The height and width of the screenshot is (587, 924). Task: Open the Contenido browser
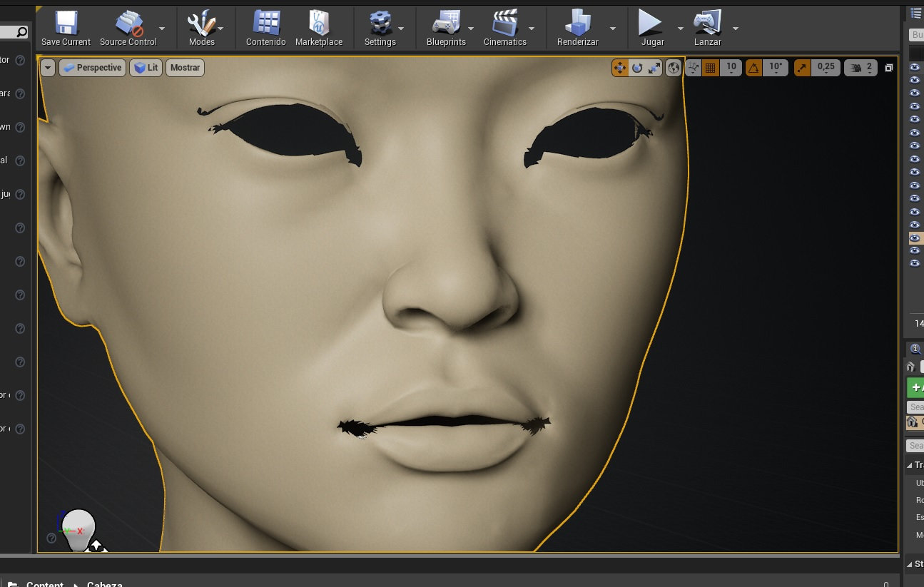pyautogui.click(x=265, y=29)
